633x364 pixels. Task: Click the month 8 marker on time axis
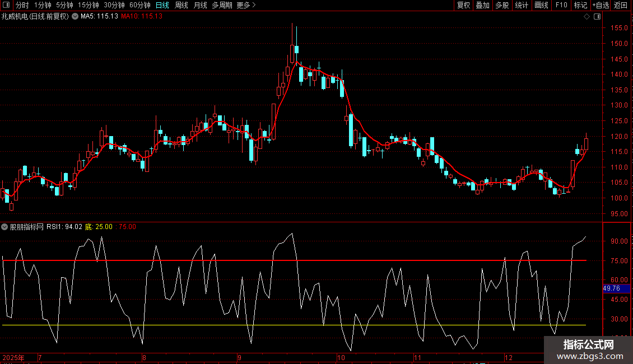144,357
